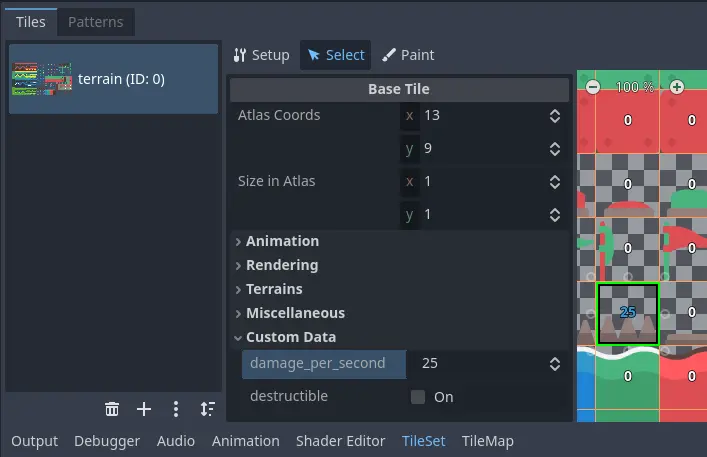The image size is (707, 457).
Task: Toggle the Select mode button
Action: 335,55
